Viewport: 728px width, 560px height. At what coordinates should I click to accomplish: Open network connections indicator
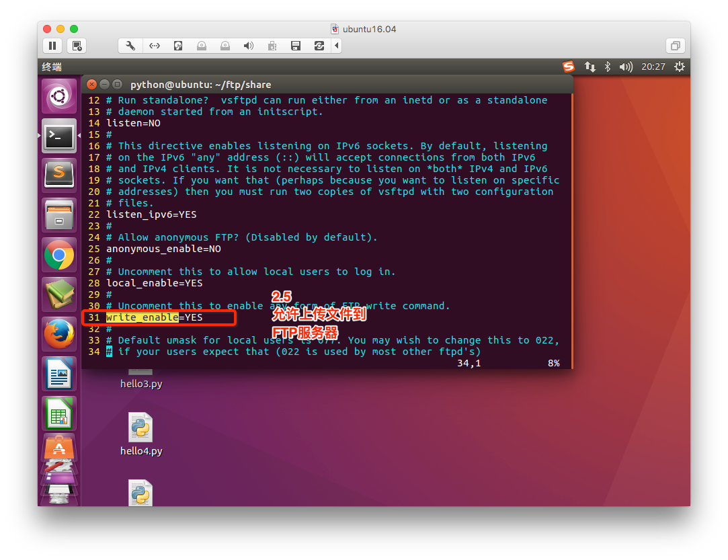pos(590,67)
